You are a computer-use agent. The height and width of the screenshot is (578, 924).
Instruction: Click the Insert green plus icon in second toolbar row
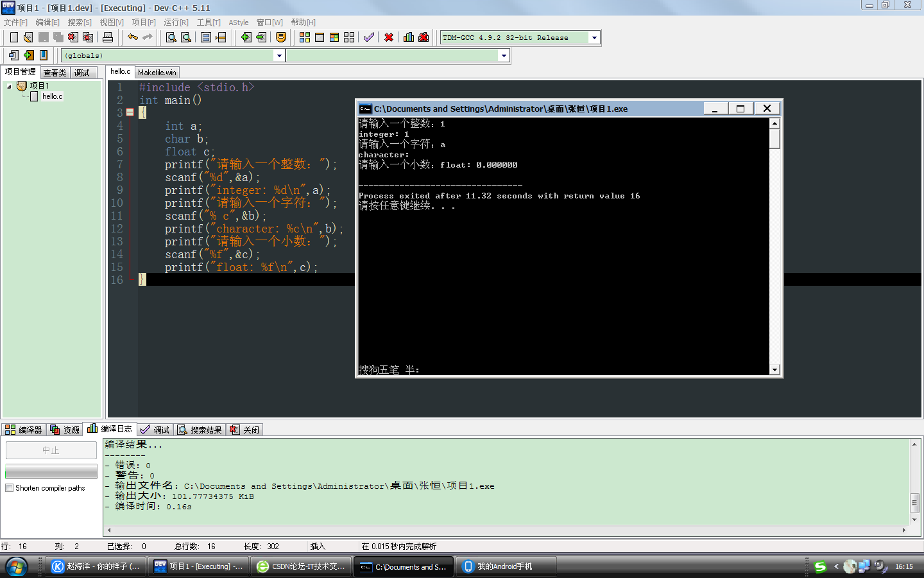pyautogui.click(x=29, y=55)
